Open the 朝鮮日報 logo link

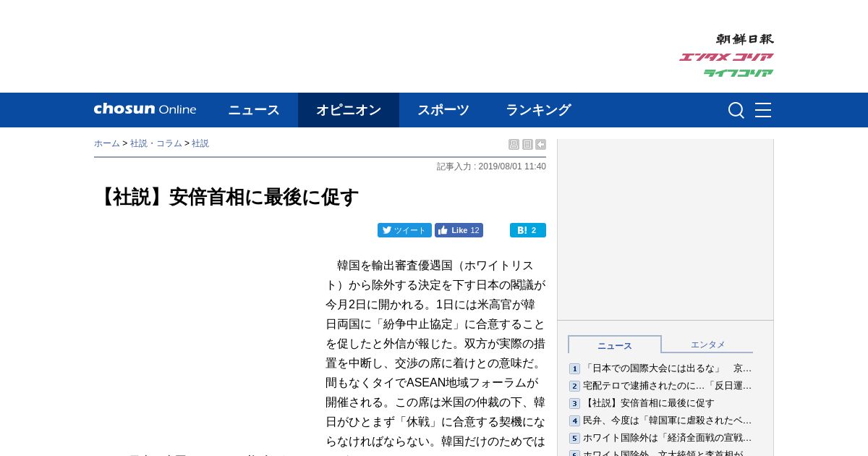(x=744, y=39)
